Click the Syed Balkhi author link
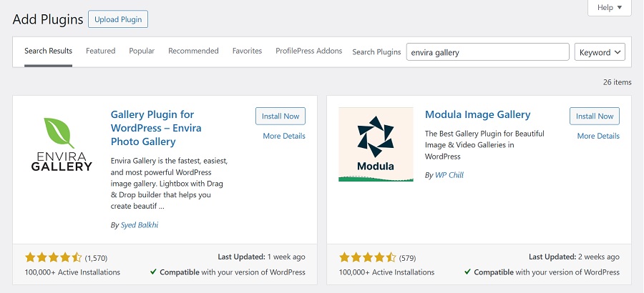The image size is (644, 293). 141,225
